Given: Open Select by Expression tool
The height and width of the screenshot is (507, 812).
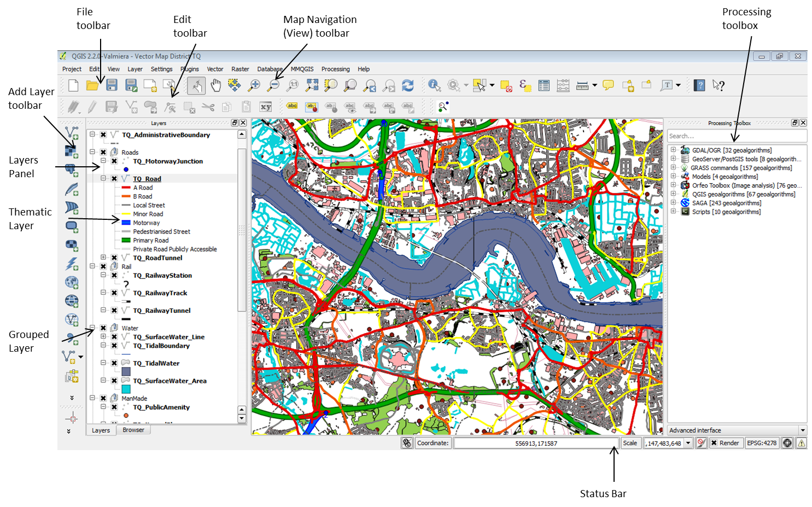Looking at the screenshot, I should tap(525, 85).
